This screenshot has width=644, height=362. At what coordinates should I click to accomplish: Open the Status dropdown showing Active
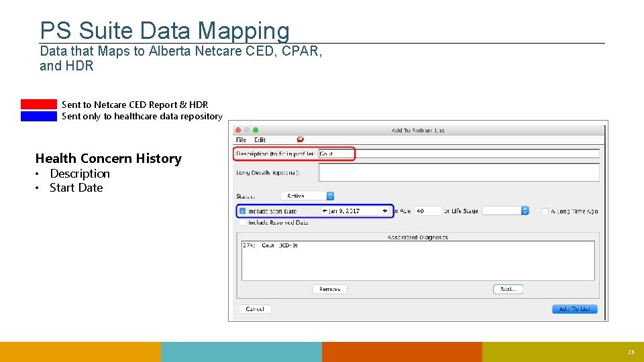[308, 196]
